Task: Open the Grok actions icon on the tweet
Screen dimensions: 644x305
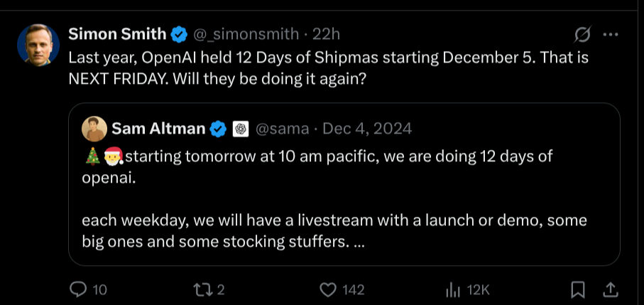Action: [583, 34]
